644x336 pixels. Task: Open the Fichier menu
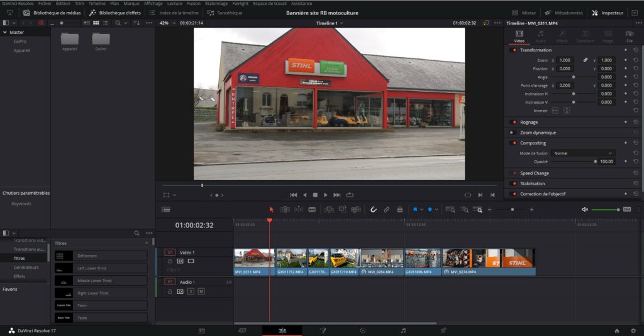point(45,3)
